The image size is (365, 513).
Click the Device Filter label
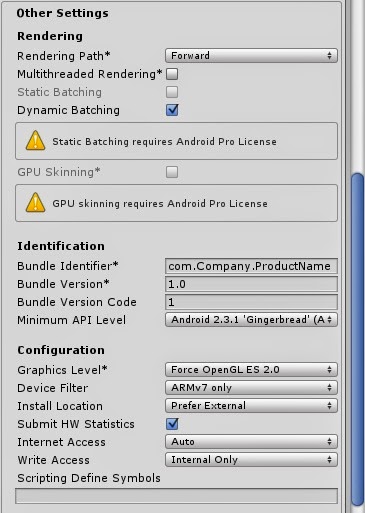pyautogui.click(x=53, y=388)
